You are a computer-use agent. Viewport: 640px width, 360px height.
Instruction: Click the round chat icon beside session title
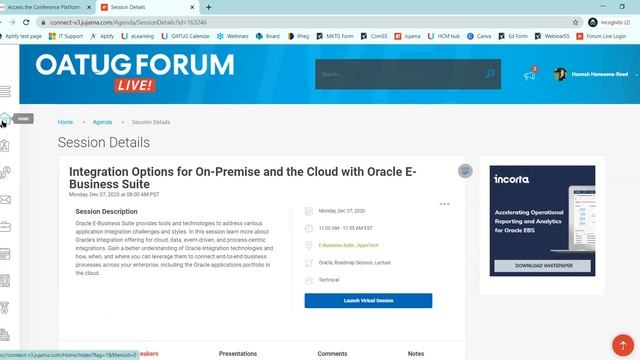[x=465, y=171]
